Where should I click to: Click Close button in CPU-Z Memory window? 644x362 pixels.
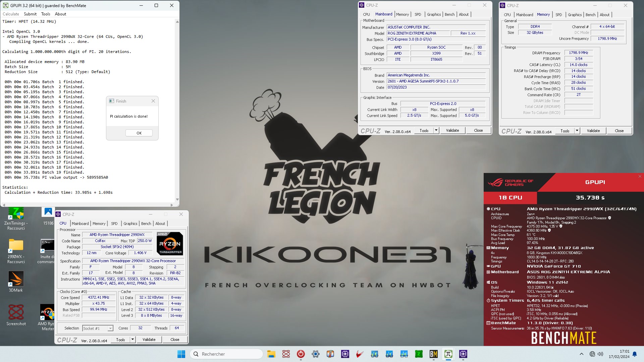coord(619,131)
